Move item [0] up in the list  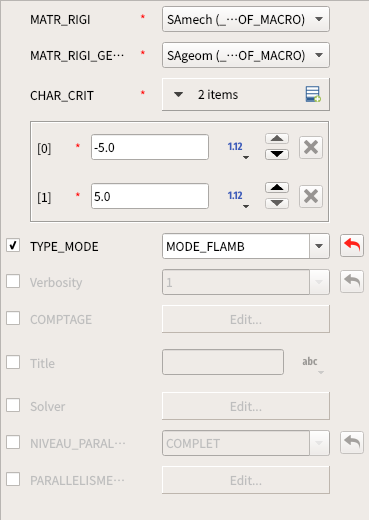pyautogui.click(x=277, y=139)
